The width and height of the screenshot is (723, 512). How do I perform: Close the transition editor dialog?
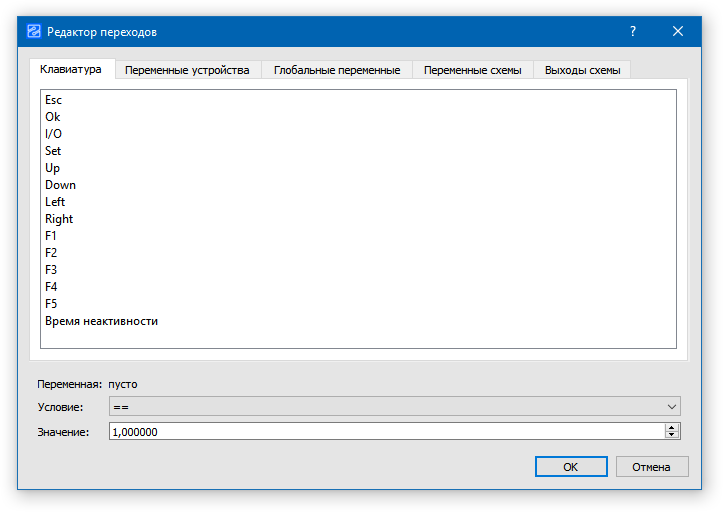pyautogui.click(x=678, y=32)
